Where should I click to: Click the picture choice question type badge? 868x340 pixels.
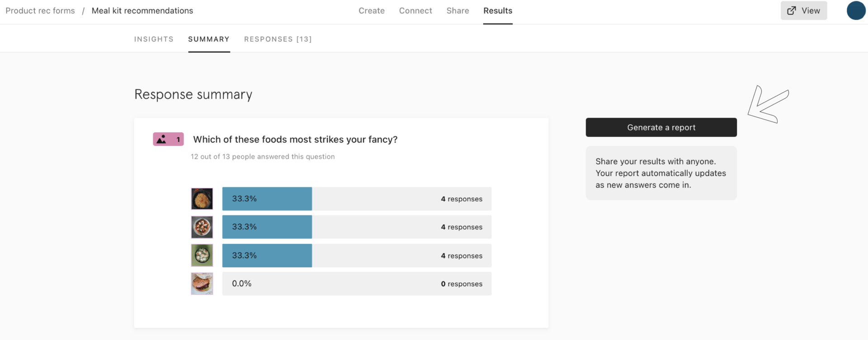(168, 140)
